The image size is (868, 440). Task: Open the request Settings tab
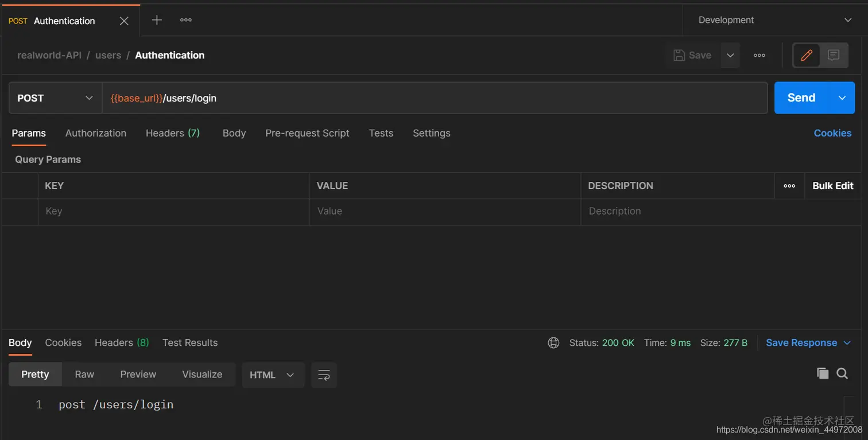click(x=432, y=133)
